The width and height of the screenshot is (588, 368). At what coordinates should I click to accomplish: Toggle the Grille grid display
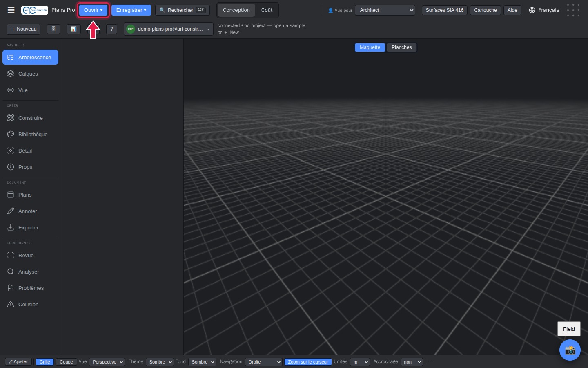point(45,362)
